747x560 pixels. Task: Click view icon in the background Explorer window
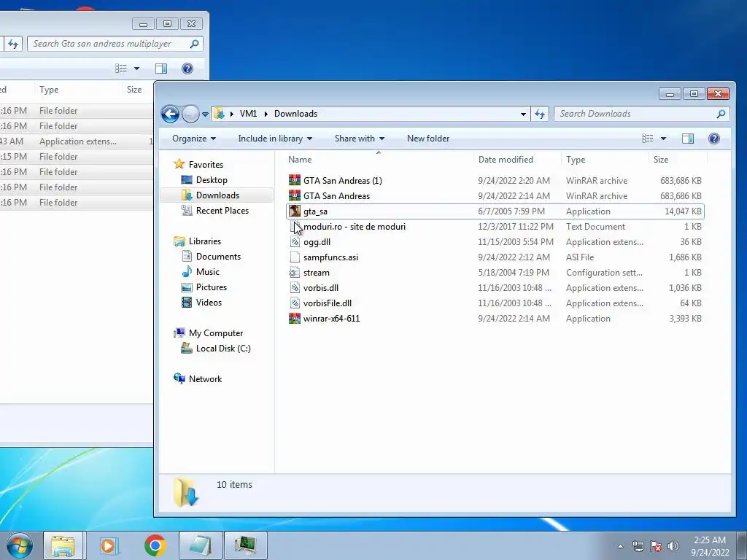[121, 69]
